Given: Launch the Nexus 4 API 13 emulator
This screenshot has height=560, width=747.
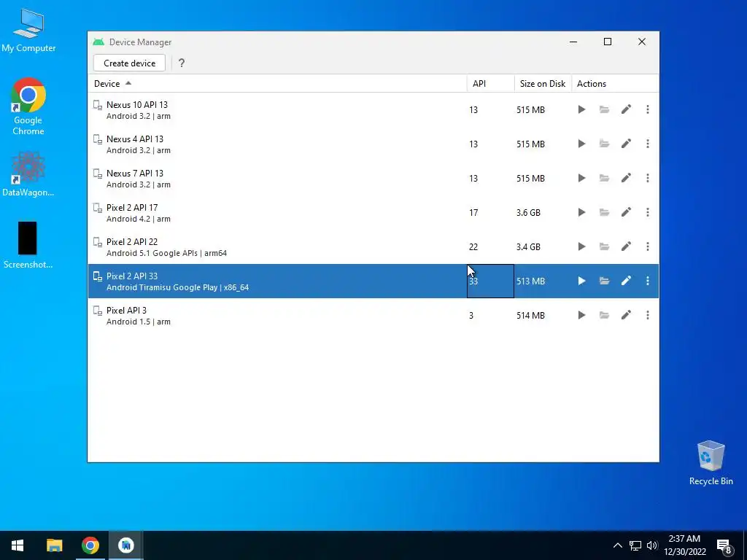Looking at the screenshot, I should coord(581,144).
